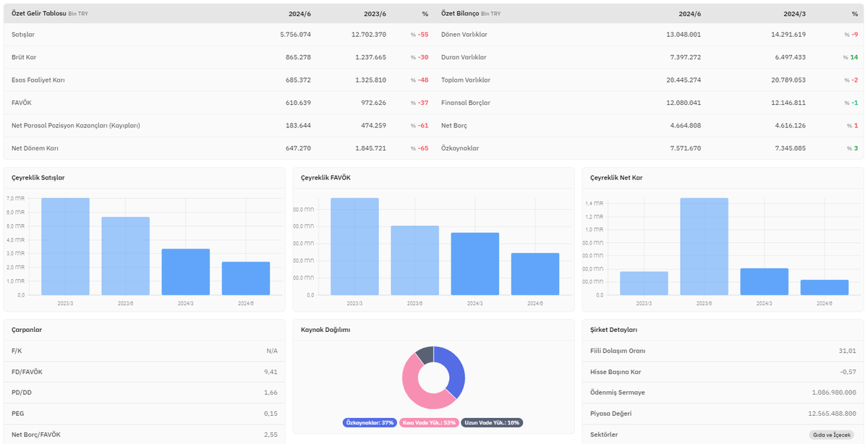The height and width of the screenshot is (444, 868).
Task: Select the 2024/3 bar in Çeyreklik Satışlar
Action: 185,272
